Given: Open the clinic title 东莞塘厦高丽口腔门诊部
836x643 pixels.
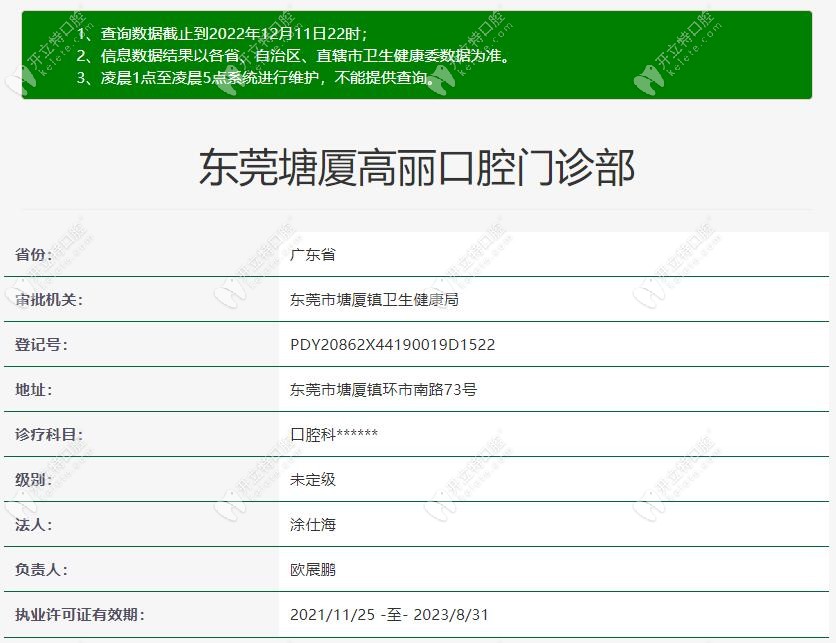Looking at the screenshot, I should (418, 168).
